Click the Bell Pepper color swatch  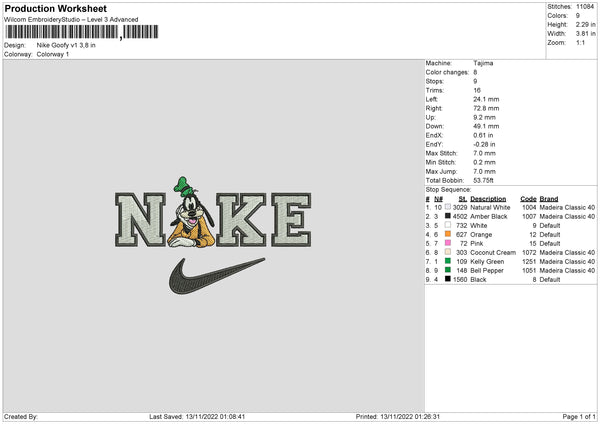448,270
